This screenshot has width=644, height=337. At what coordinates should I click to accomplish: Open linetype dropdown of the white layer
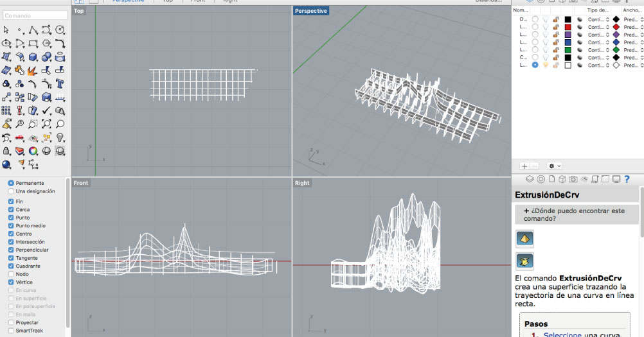[598, 65]
